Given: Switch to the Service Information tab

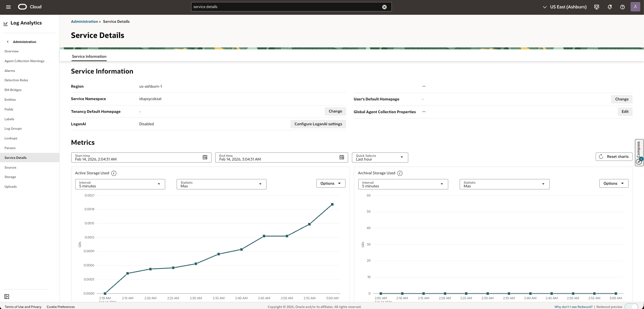Looking at the screenshot, I should 89,56.
